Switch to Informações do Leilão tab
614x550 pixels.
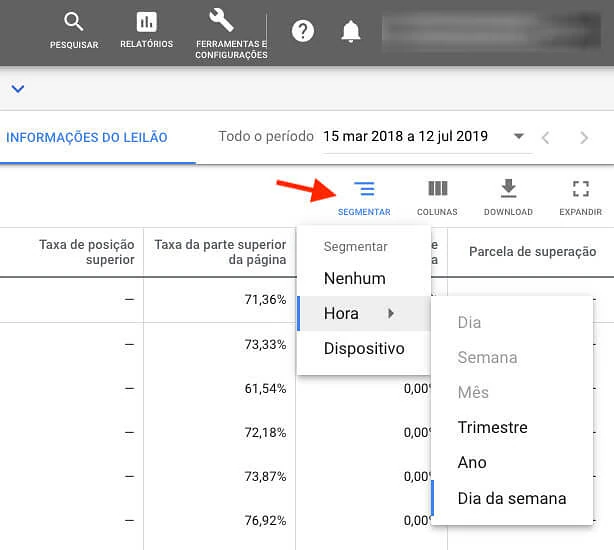(x=87, y=137)
